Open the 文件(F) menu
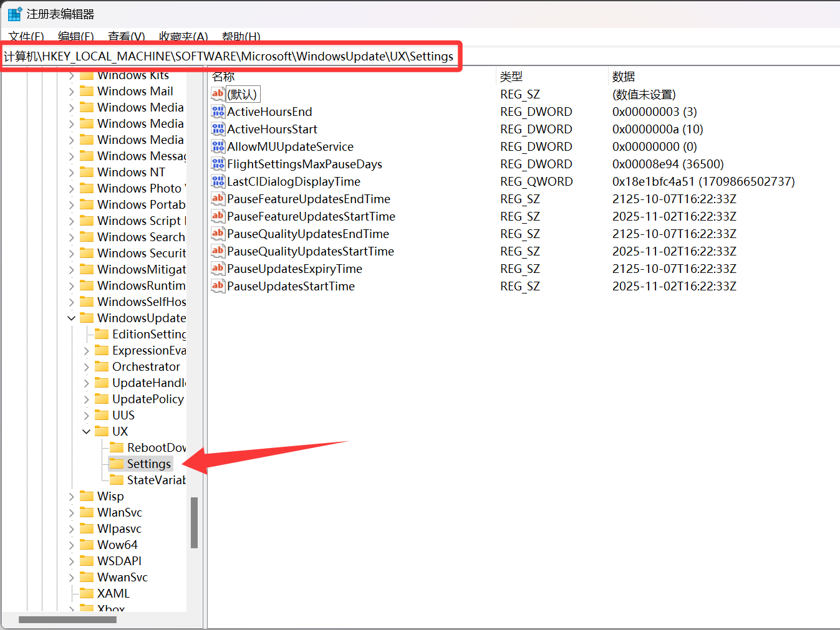Image resolution: width=840 pixels, height=630 pixels. click(26, 37)
